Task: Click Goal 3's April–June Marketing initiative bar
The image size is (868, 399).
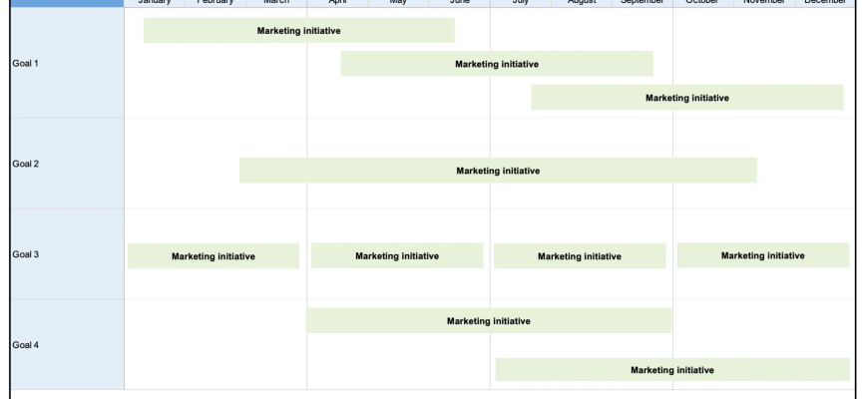Action: point(396,256)
